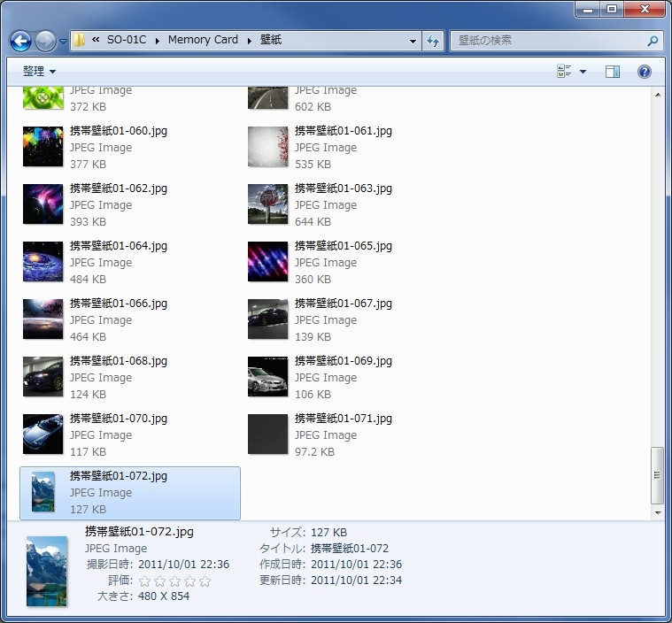This screenshot has width=672, height=623.
Task: Click the 97.2 KB size of 携帯壁紙01-071.jpg
Action: (x=314, y=451)
